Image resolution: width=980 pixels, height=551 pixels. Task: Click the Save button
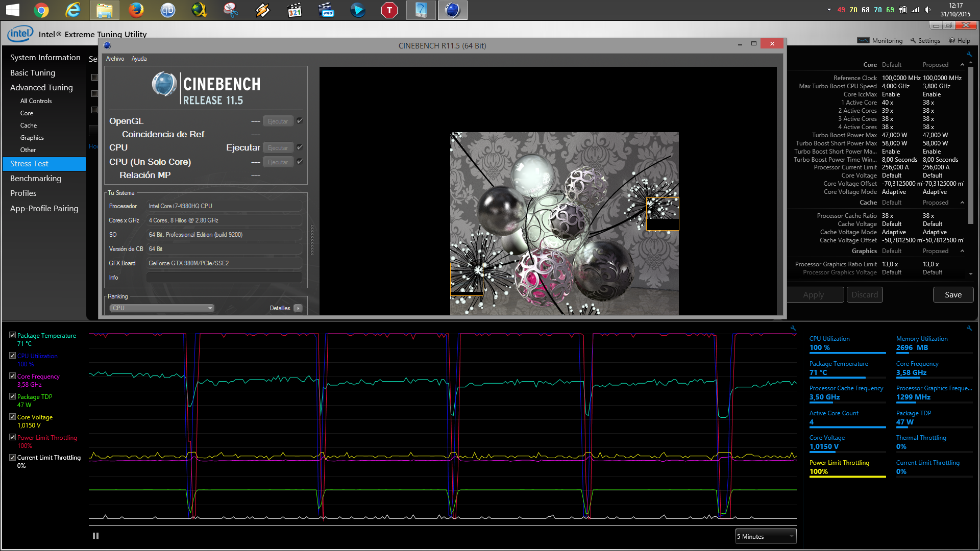click(x=953, y=295)
